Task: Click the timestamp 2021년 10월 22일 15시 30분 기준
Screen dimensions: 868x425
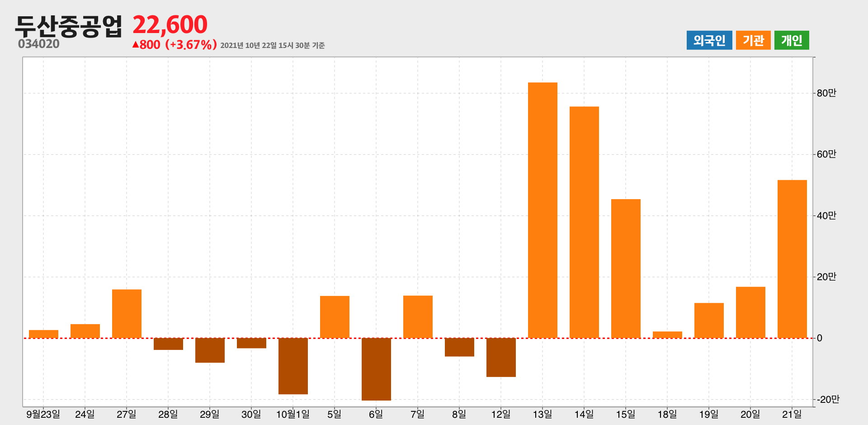Action: (x=273, y=45)
